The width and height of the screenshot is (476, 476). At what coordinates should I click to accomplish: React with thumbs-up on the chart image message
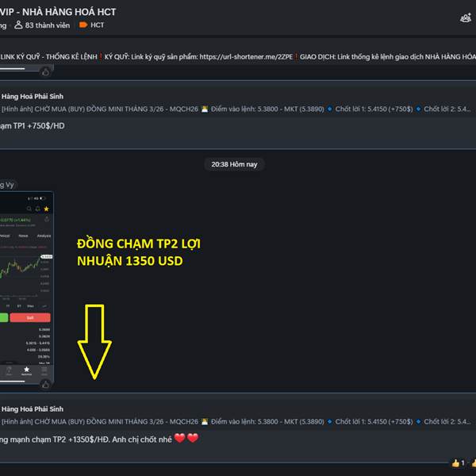[45, 385]
